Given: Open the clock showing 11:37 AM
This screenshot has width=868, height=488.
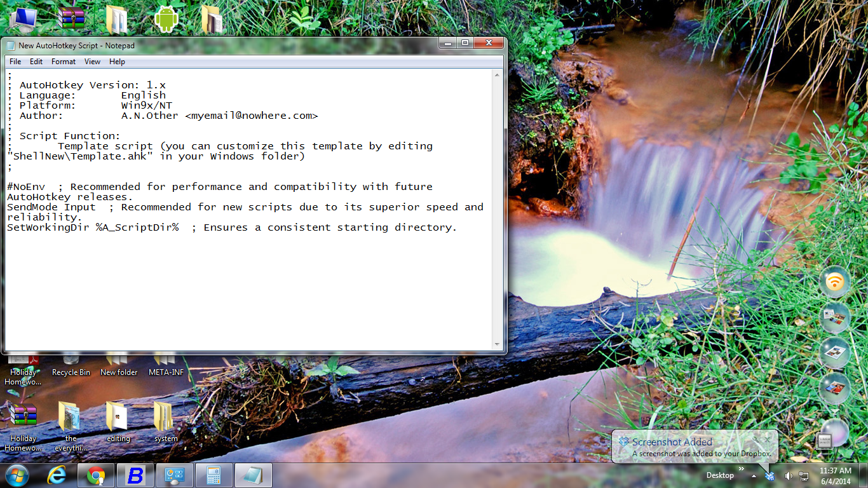Looking at the screenshot, I should point(835,476).
